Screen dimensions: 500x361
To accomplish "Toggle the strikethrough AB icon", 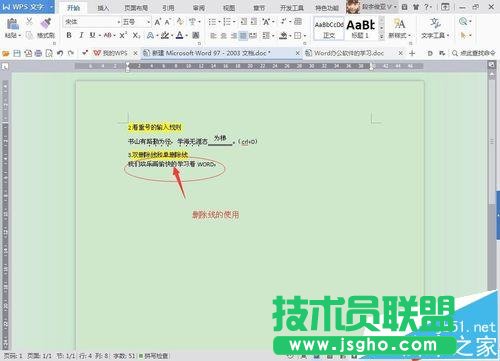I will [107, 35].
